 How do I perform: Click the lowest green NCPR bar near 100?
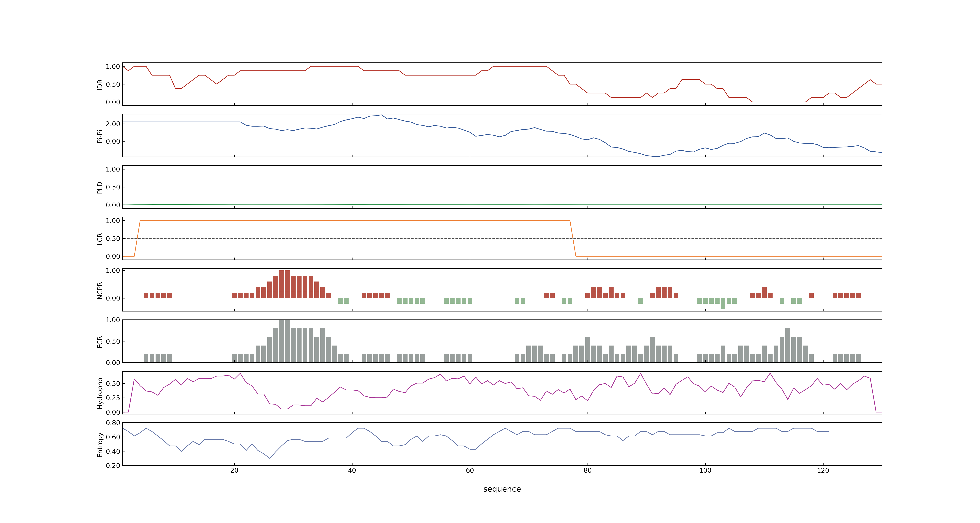click(723, 304)
